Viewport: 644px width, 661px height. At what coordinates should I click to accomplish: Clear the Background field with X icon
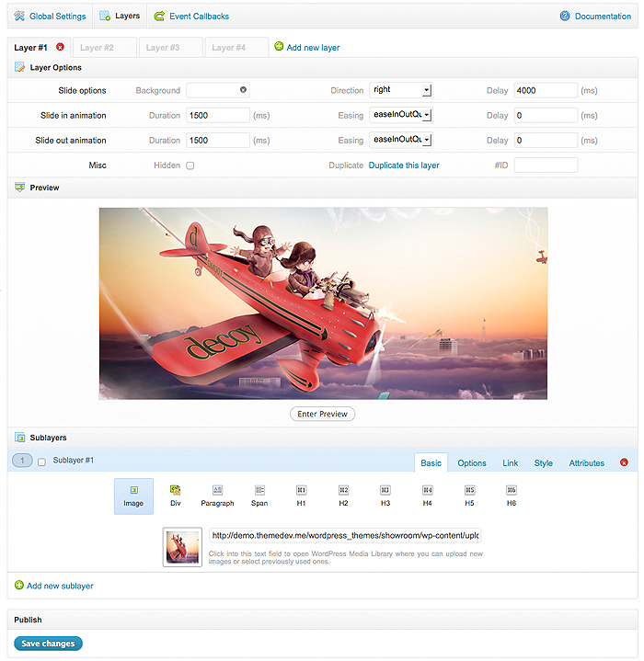[x=243, y=90]
